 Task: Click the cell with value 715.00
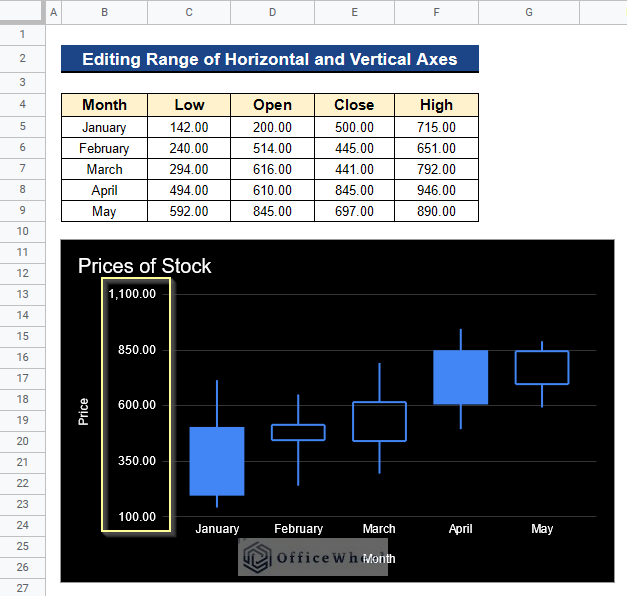[436, 127]
